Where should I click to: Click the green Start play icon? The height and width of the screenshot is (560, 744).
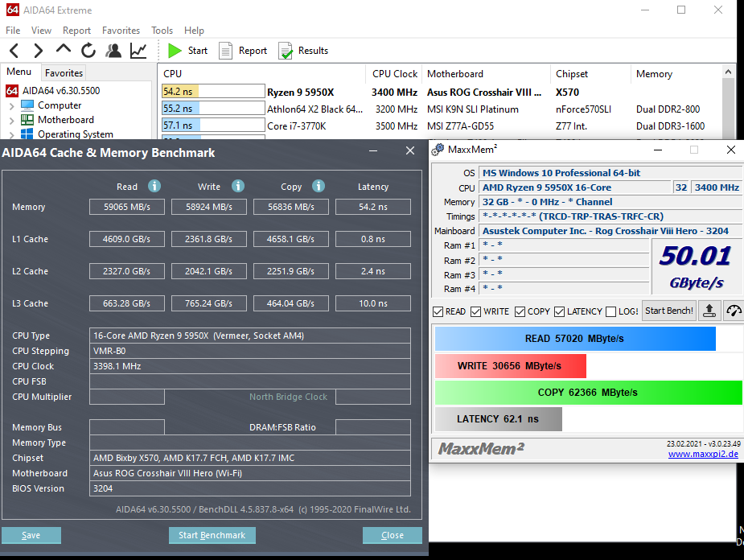[x=175, y=51]
